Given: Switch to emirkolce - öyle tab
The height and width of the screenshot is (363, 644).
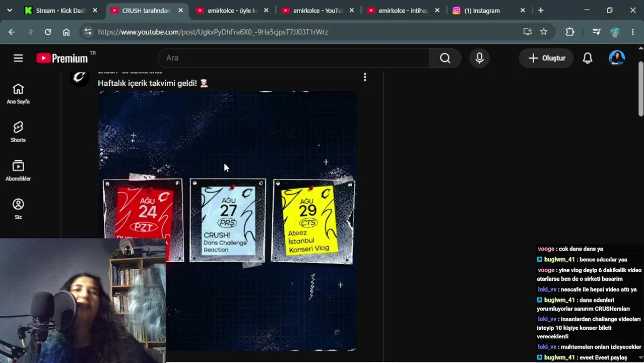Looking at the screenshot, I should (x=232, y=10).
